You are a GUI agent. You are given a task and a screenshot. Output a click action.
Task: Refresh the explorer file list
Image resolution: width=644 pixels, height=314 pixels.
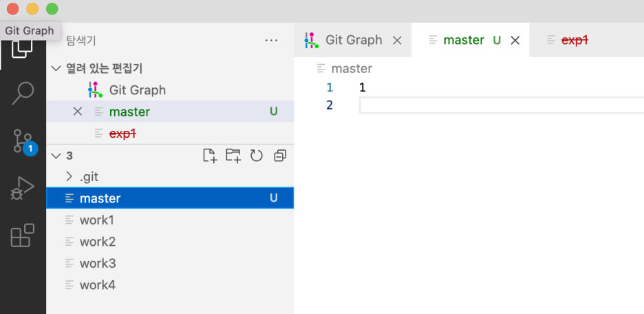[x=256, y=156]
